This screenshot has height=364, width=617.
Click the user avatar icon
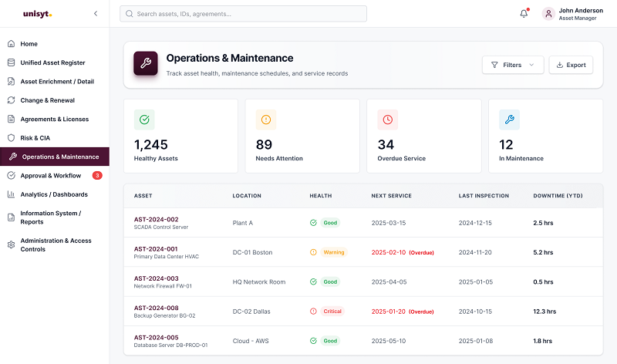click(548, 14)
